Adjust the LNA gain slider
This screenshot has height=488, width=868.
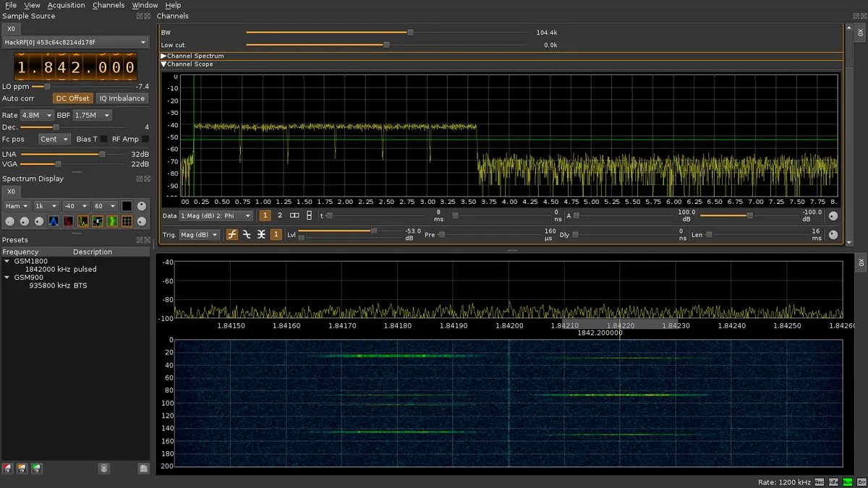101,154
